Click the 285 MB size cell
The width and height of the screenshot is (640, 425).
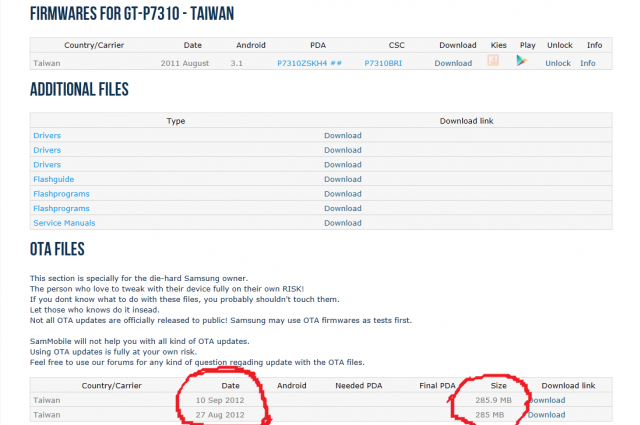(489, 415)
